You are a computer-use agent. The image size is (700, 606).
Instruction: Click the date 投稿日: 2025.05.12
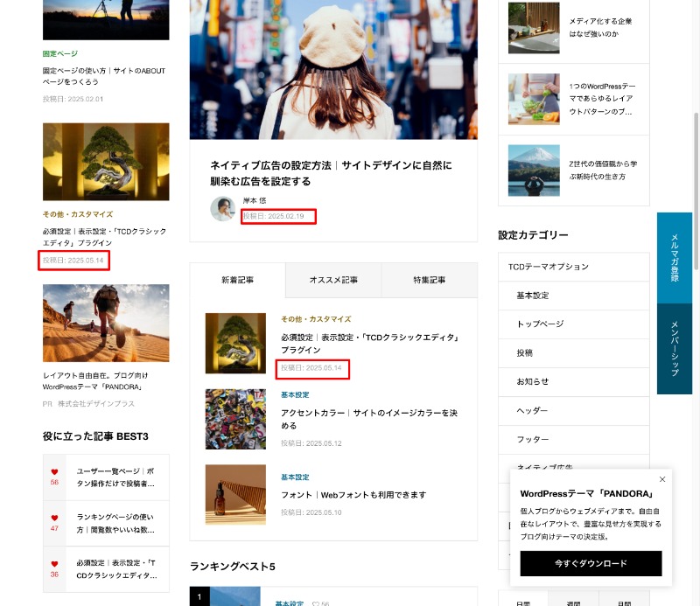click(x=311, y=443)
